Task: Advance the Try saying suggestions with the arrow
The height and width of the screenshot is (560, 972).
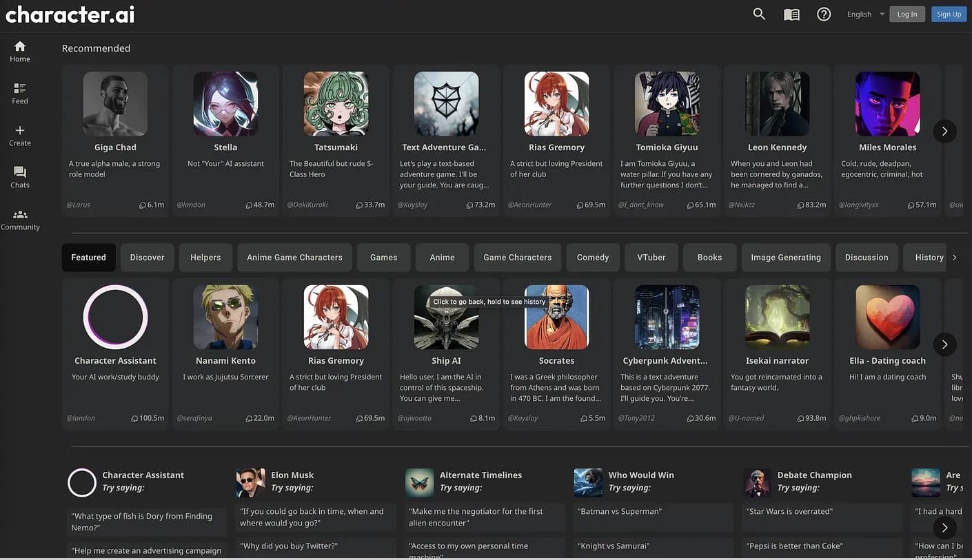Action: click(x=944, y=528)
